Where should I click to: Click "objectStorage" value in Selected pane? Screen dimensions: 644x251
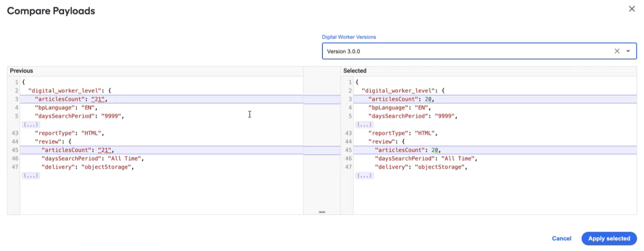pyautogui.click(x=440, y=167)
